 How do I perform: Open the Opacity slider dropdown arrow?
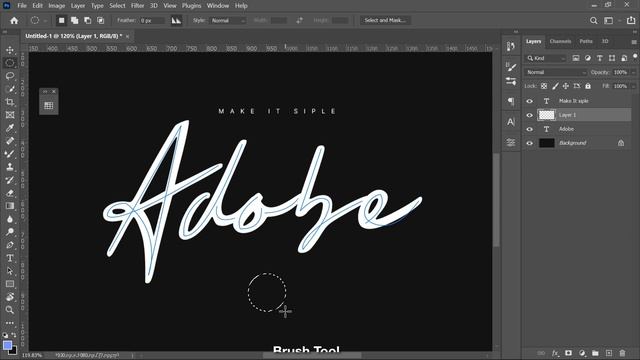tap(633, 72)
